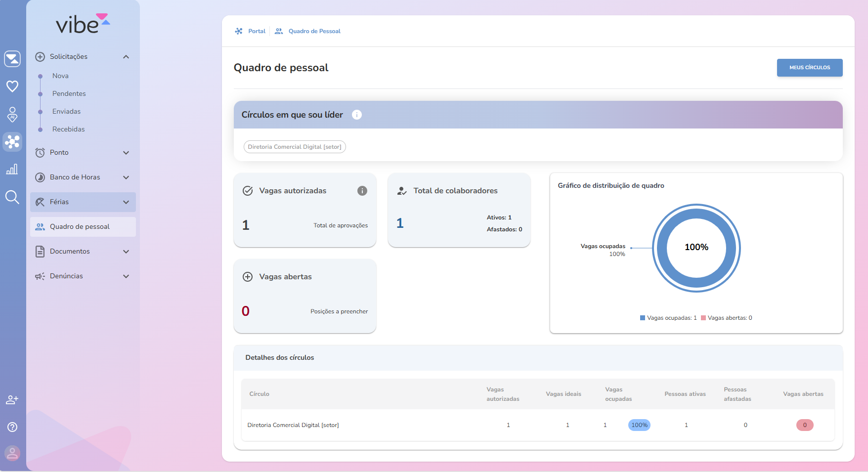868x472 pixels.
Task: Click info icon beside Círculos em que sou líder
Action: click(357, 115)
